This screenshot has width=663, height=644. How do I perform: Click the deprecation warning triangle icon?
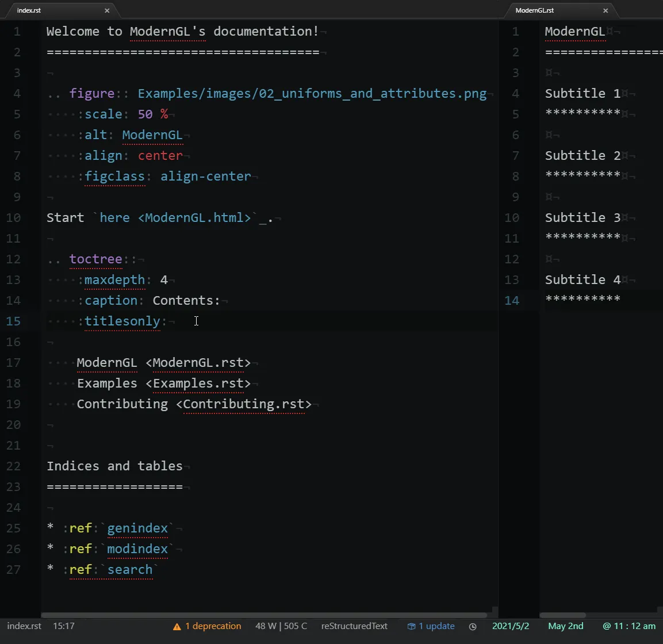pos(177,627)
